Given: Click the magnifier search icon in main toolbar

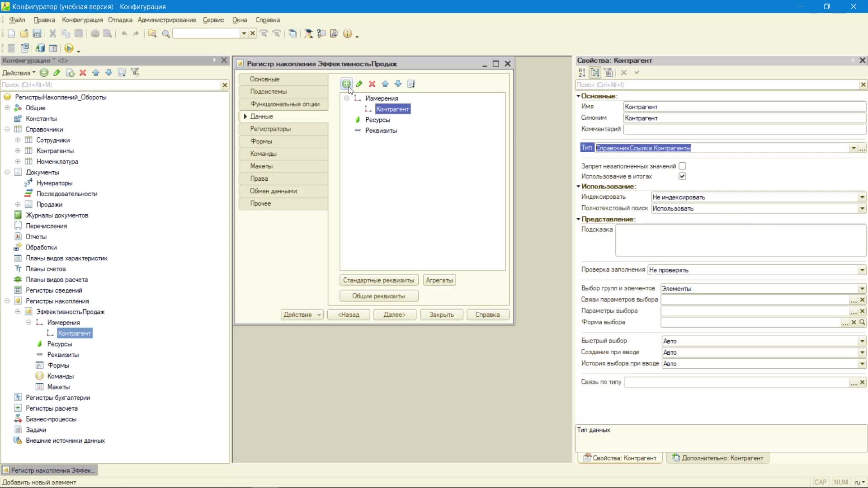Looking at the screenshot, I should tap(166, 33).
